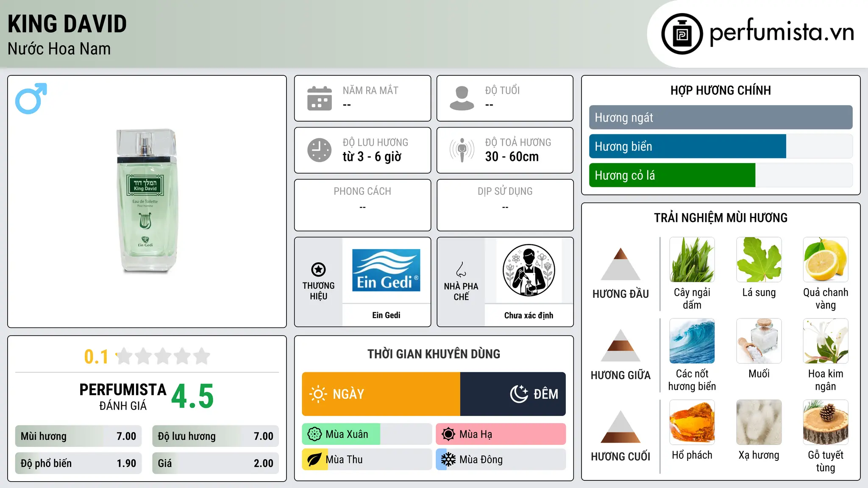Screen dimensions: 868x488
Task: Click the Perfumista rating value 4.5
Action: [x=192, y=396]
